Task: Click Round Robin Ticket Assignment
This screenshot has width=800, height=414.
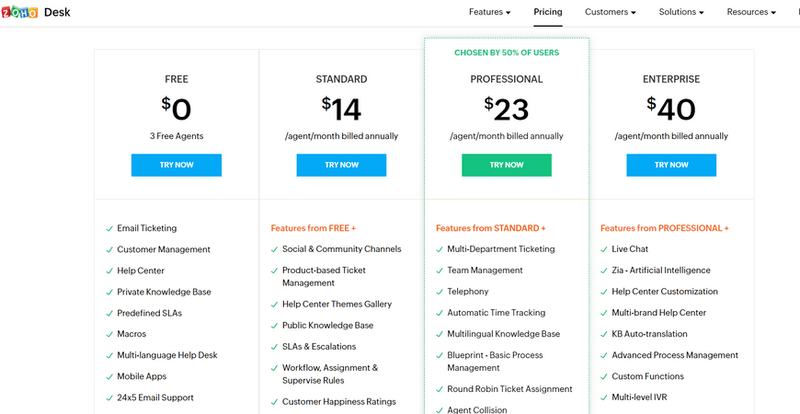Action: click(x=510, y=389)
